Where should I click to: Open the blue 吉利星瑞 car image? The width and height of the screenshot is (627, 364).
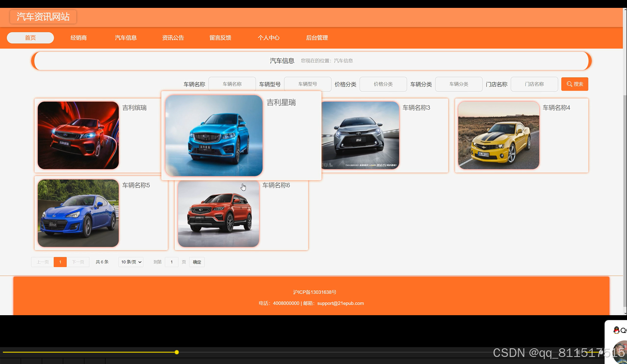214,136
